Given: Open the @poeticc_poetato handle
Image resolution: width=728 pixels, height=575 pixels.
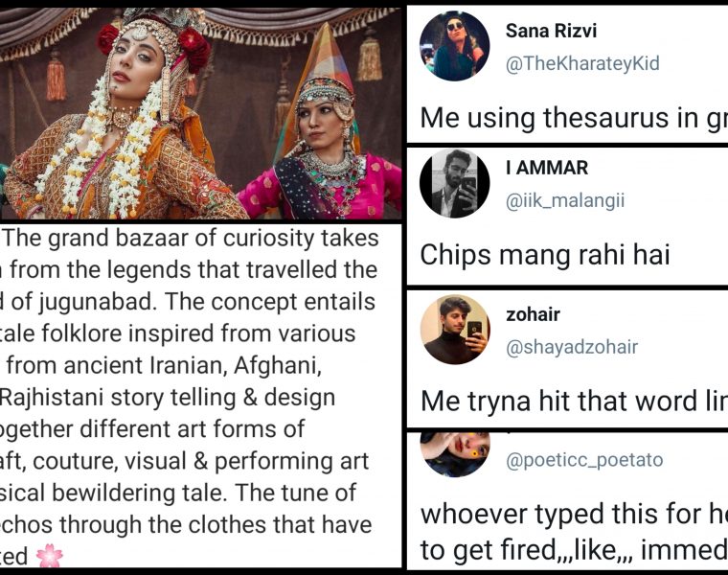Looking at the screenshot, I should click(x=583, y=460).
